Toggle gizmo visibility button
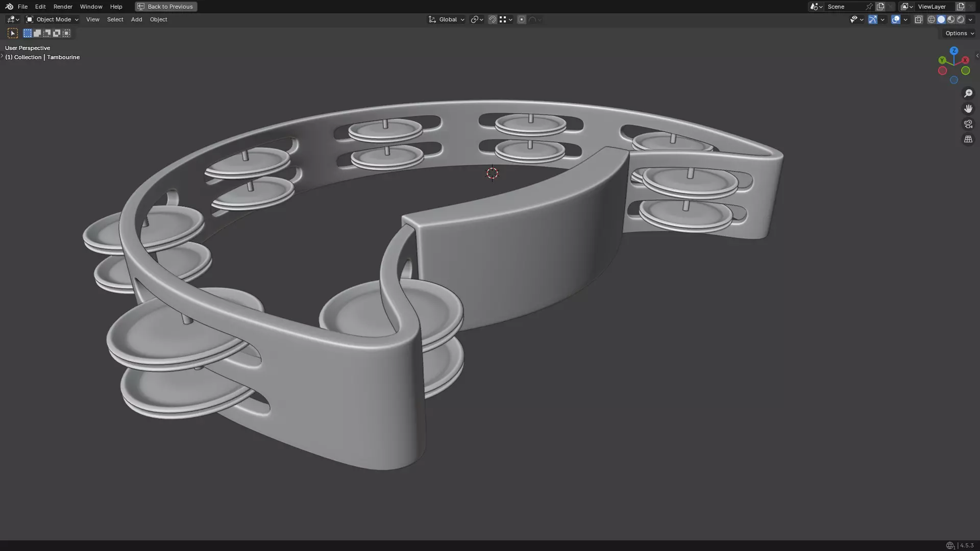 pos(873,19)
